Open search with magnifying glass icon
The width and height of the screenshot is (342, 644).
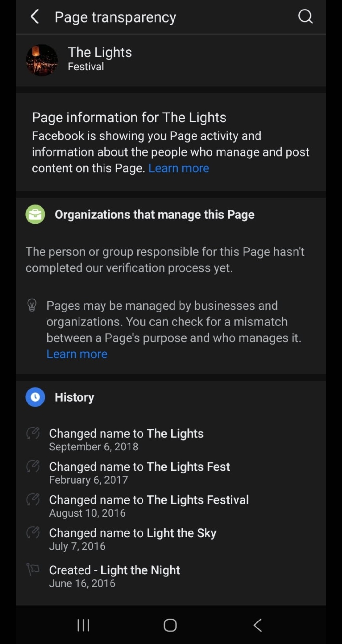tap(305, 16)
